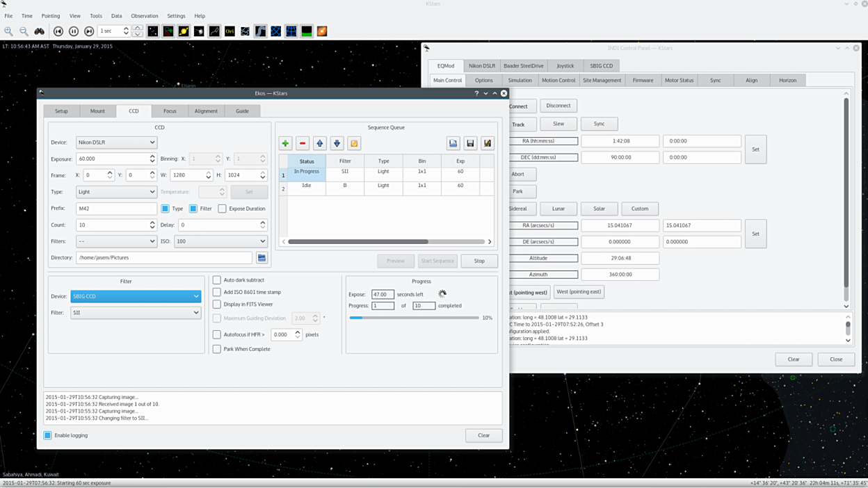
Task: Remove the selected job from queue
Action: pyautogui.click(x=303, y=143)
